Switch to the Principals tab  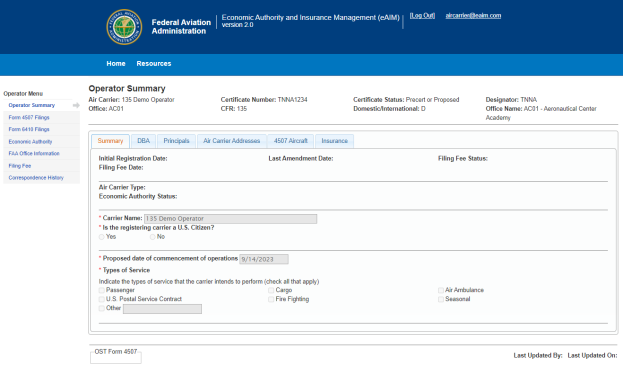coord(176,141)
